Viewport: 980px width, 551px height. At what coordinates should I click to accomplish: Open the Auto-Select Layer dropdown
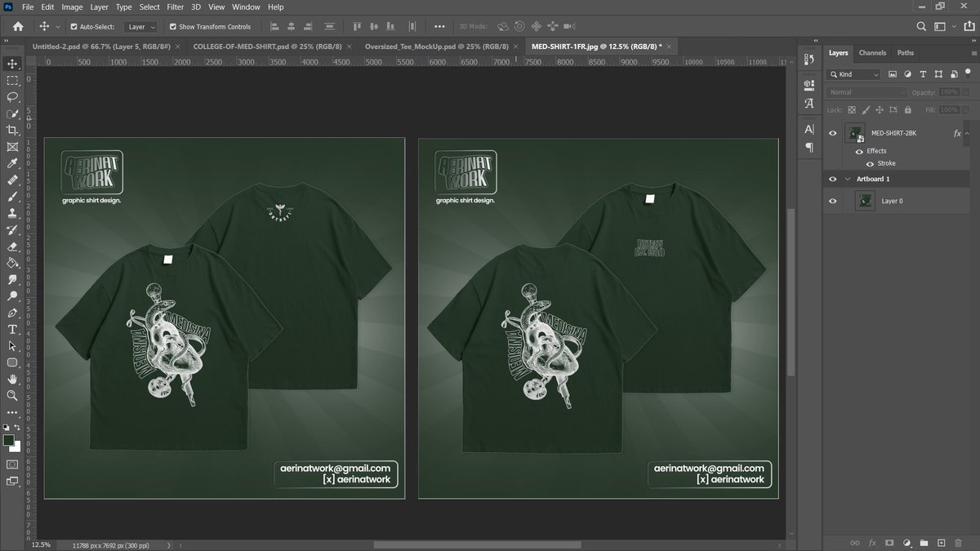[141, 26]
